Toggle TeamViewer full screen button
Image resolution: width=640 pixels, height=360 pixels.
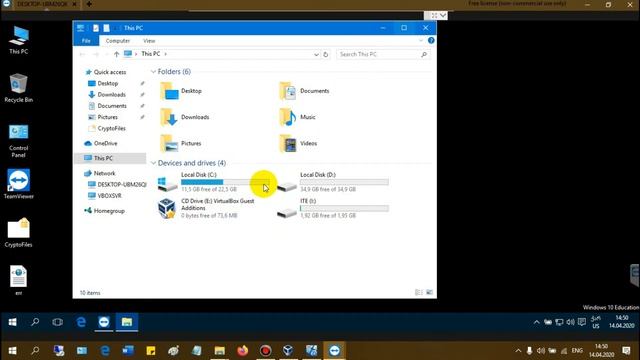(x=434, y=16)
